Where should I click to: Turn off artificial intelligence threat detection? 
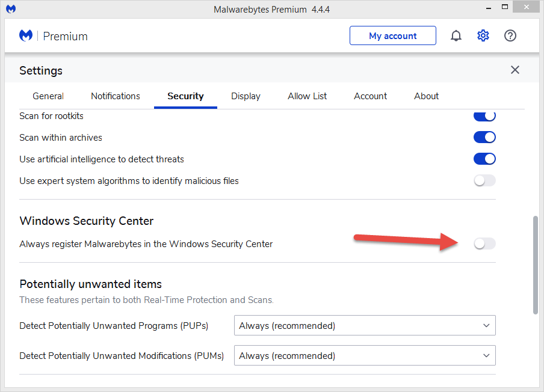pyautogui.click(x=484, y=159)
